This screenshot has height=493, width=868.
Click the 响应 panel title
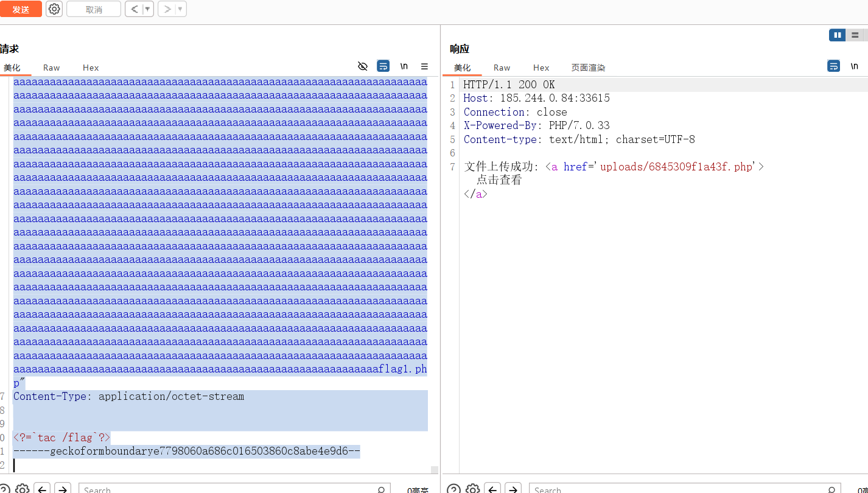(x=460, y=49)
